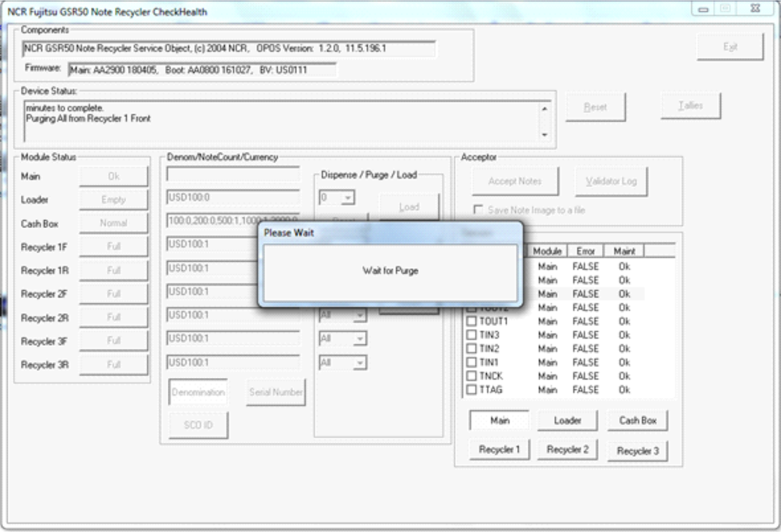This screenshot has height=532, width=781.
Task: Click the empty field in the Main row
Action: coord(233,174)
